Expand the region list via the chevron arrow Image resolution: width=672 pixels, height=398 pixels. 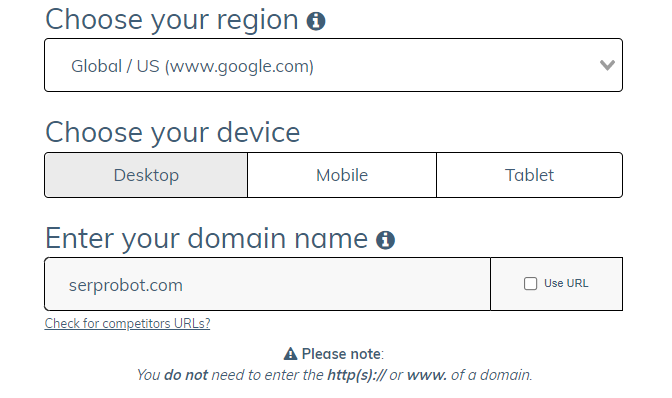pos(607,65)
